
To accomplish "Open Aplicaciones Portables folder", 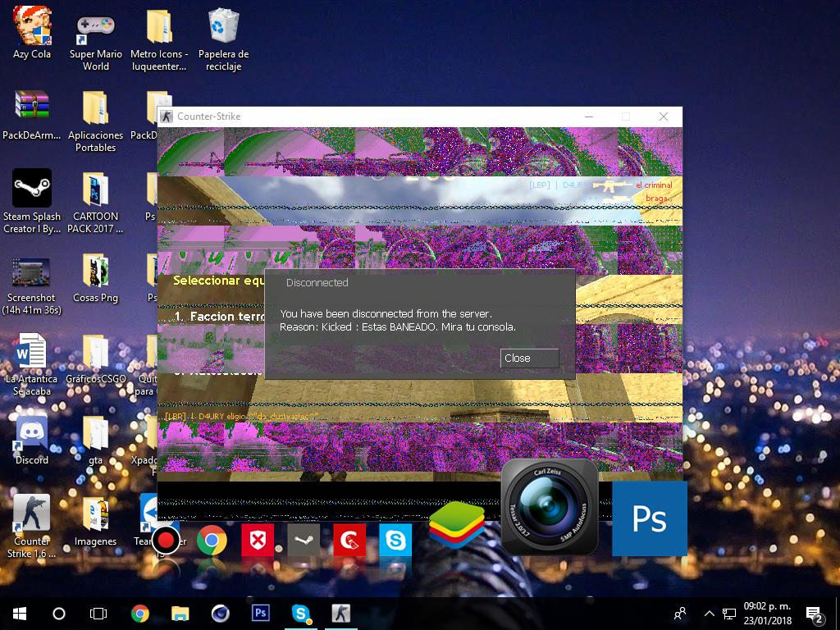I will click(x=96, y=121).
